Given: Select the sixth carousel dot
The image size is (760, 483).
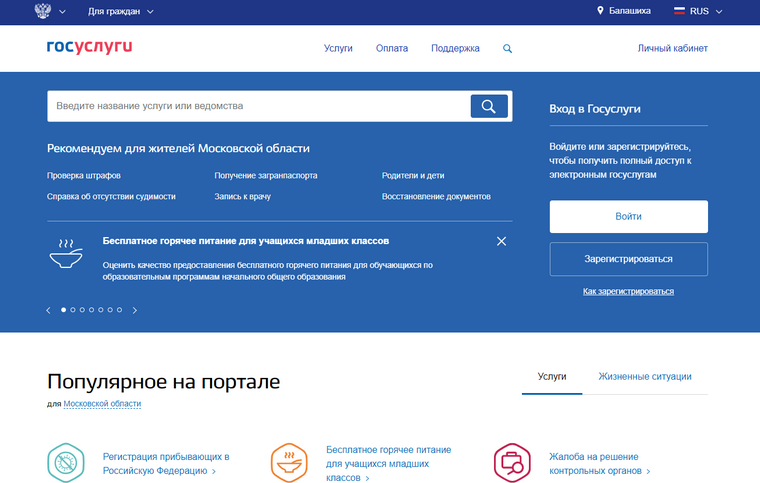Looking at the screenshot, I should point(110,310).
